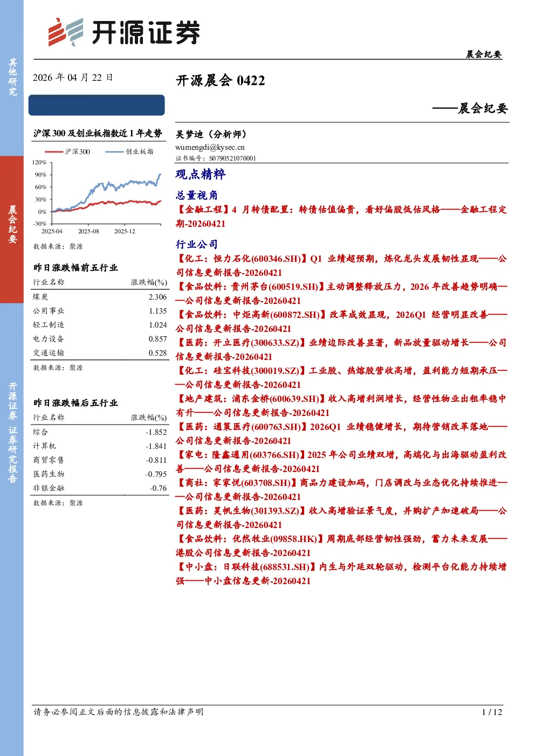Click the 行业公司 subheading
This screenshot has height=756, width=535.
point(197,244)
